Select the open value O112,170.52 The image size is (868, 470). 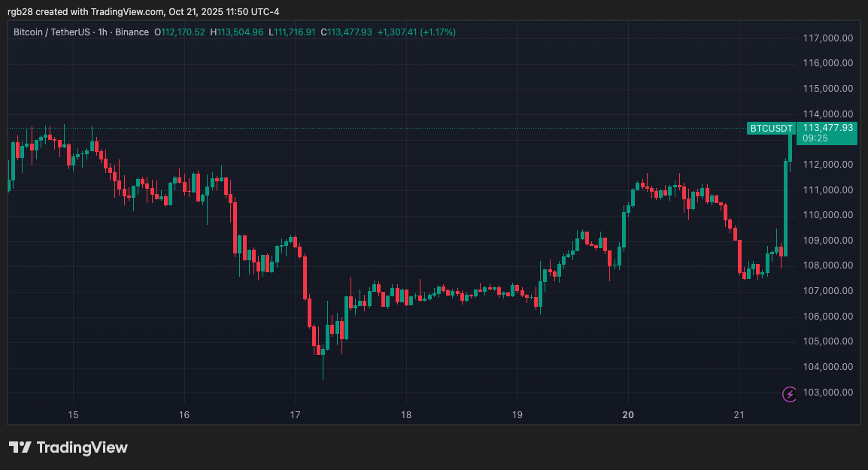180,32
